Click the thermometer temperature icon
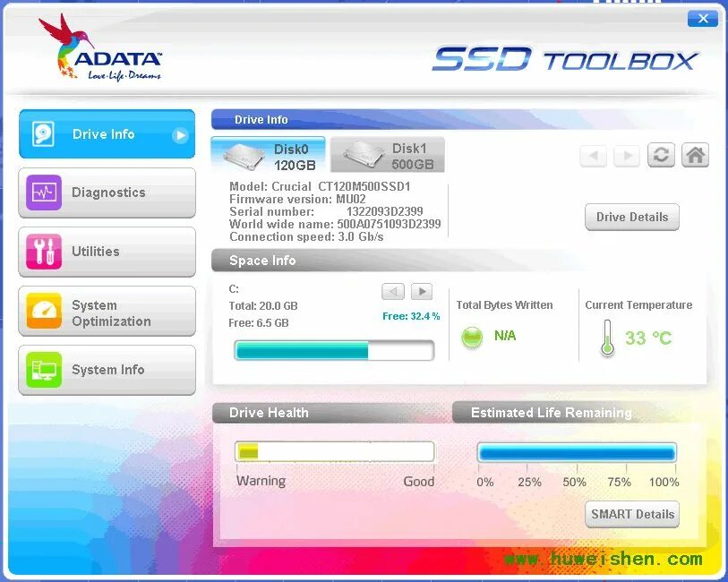This screenshot has height=582, width=728. point(607,338)
